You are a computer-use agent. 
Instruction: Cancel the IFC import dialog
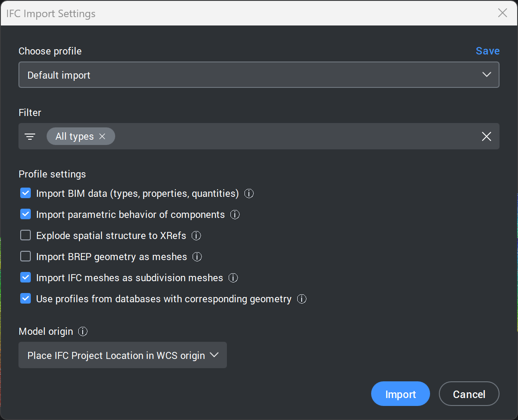[x=469, y=394]
